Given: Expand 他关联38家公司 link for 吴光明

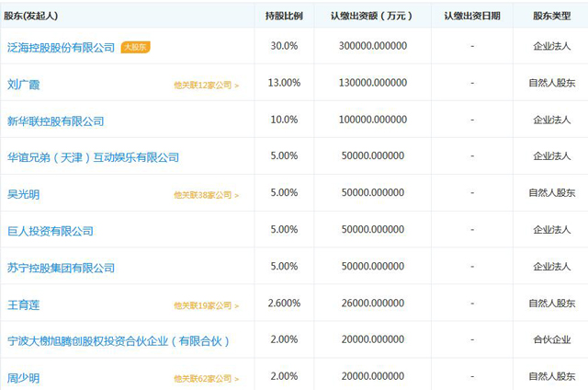Looking at the screenshot, I should (206, 195).
